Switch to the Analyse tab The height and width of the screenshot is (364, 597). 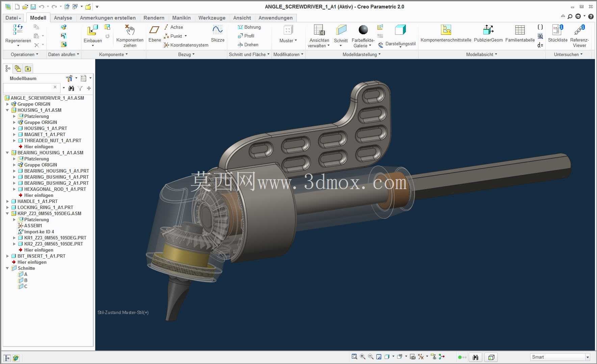(63, 18)
